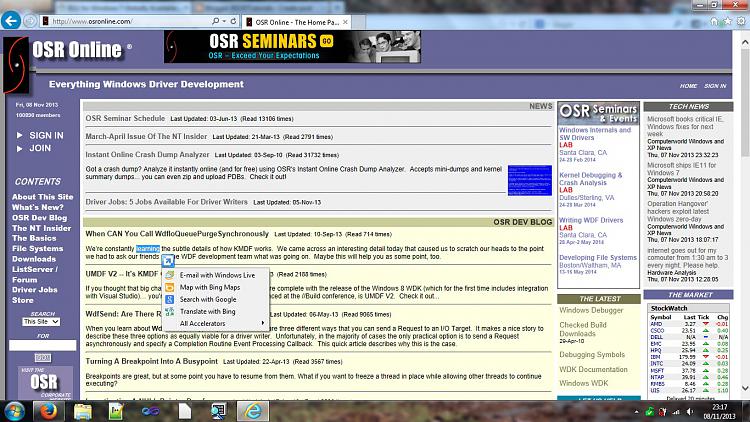
Task: Click SIGN IN link in header
Action: click(715, 86)
